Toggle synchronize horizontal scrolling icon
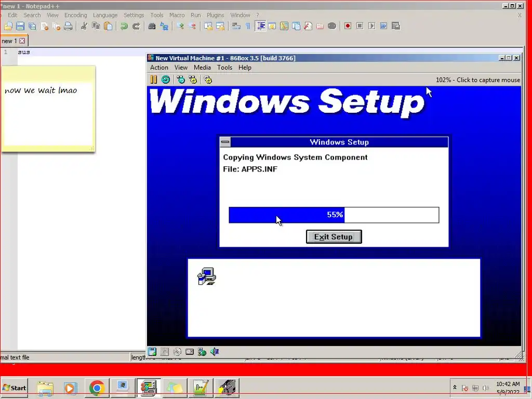Viewport: 532px width, 399px height. 220,26
